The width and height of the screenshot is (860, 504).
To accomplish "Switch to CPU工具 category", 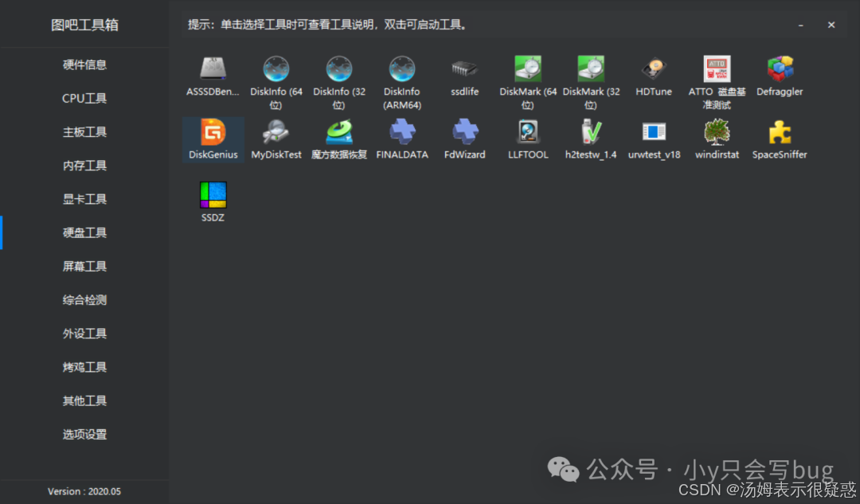I will 84,98.
